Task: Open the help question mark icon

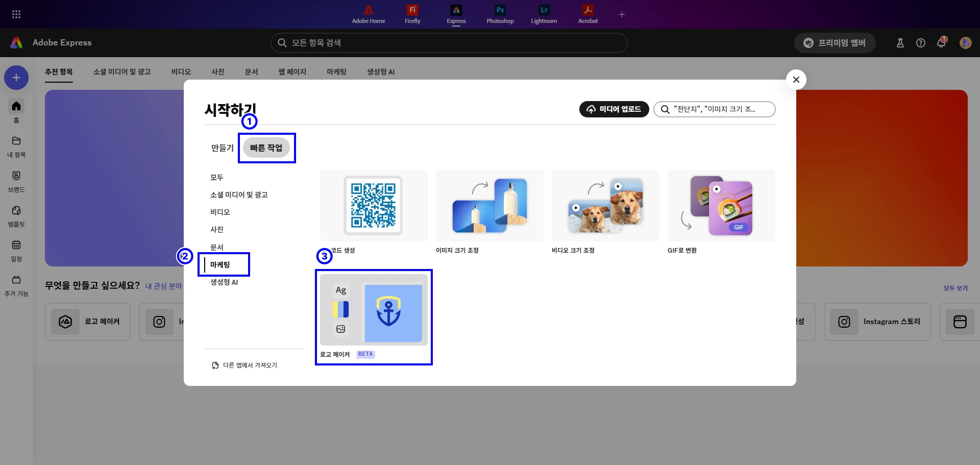Action: click(x=921, y=43)
